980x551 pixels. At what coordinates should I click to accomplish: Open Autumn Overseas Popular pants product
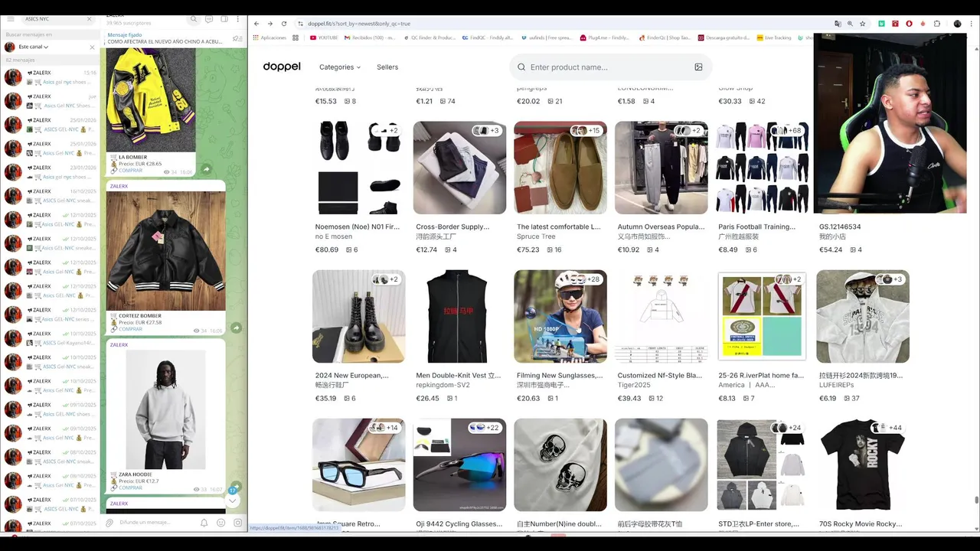pyautogui.click(x=661, y=168)
